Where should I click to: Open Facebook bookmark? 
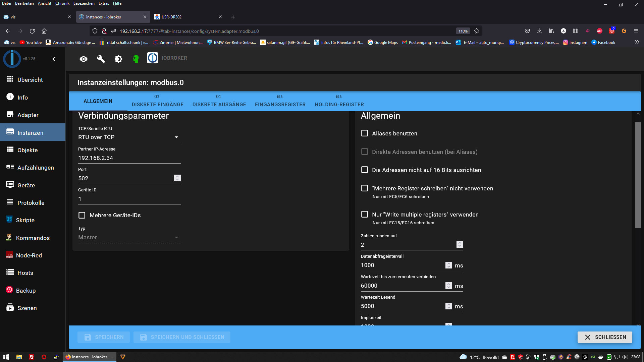(x=603, y=43)
